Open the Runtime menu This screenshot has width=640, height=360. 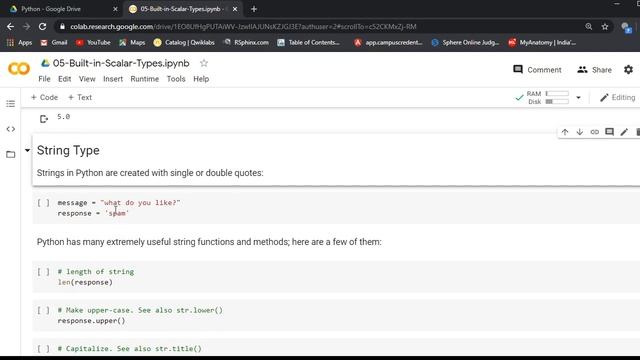(x=144, y=79)
